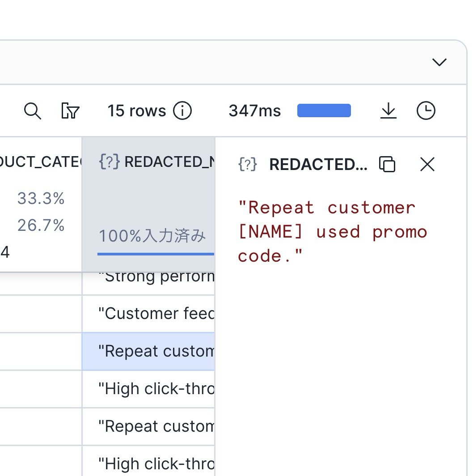Select the "Strong perform" cell

pos(148,283)
